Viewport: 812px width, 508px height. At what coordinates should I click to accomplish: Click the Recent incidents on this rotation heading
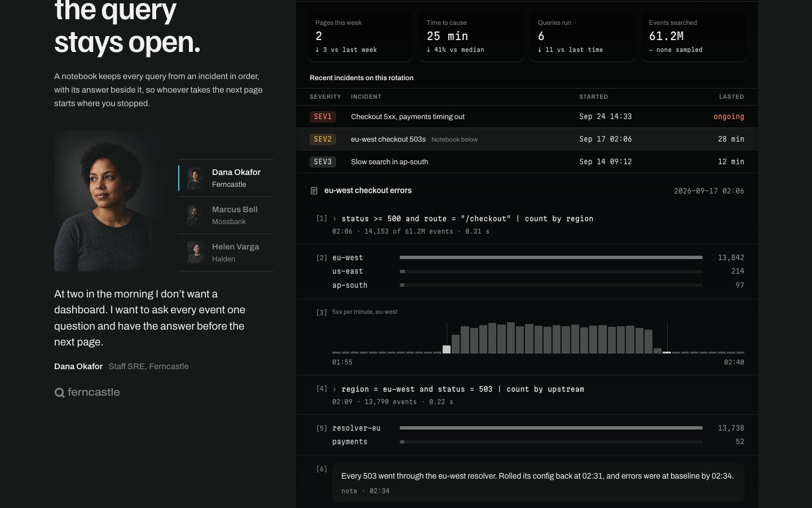(361, 78)
